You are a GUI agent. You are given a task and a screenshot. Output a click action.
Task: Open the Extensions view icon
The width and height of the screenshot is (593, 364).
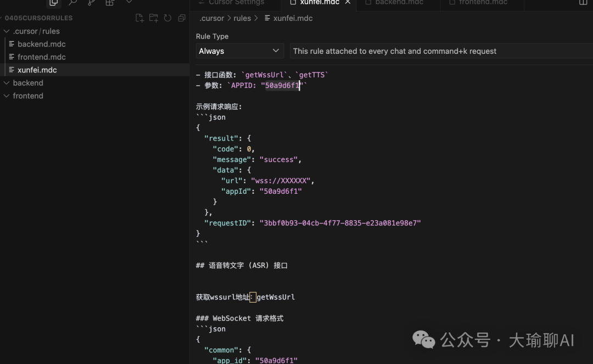tap(110, 2)
